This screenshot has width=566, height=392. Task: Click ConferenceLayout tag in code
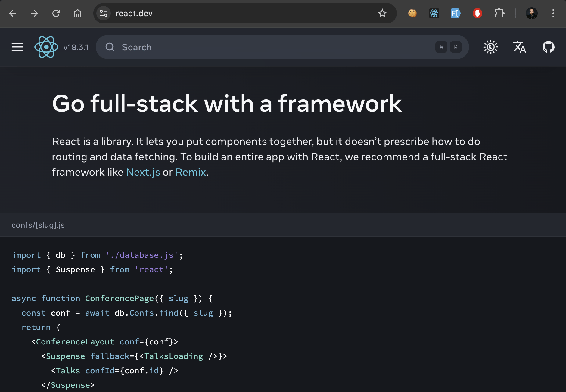coord(75,342)
